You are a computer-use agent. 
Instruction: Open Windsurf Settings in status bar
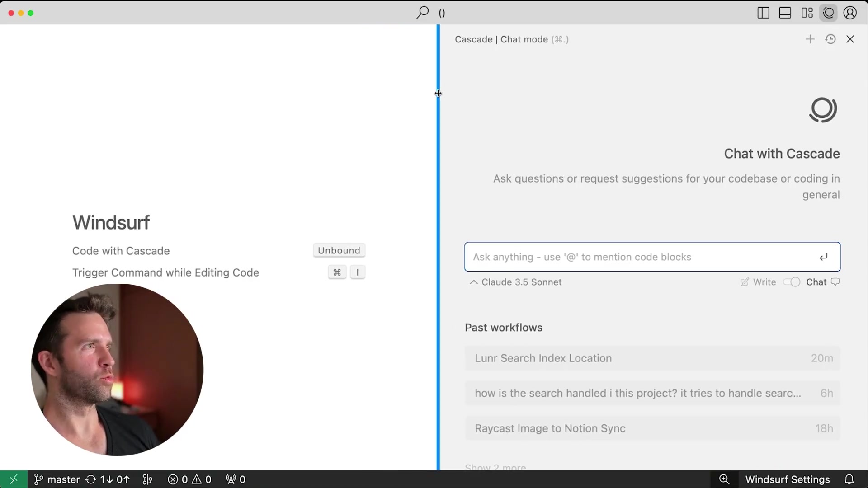(788, 479)
